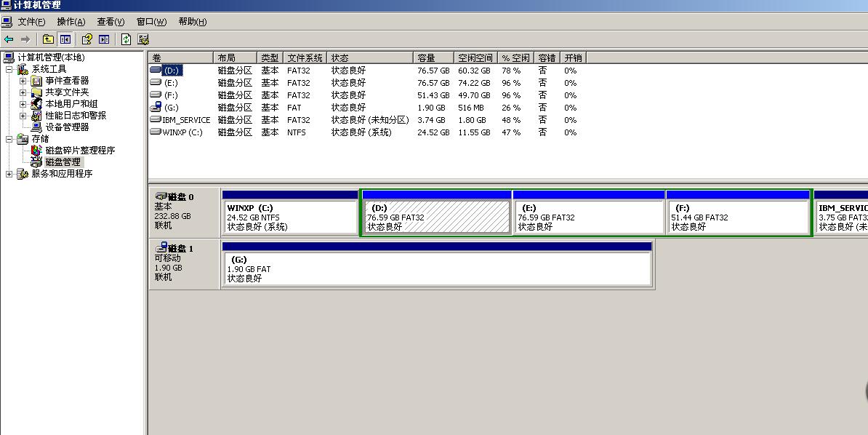Open the 查看(V) menu

coord(110,22)
